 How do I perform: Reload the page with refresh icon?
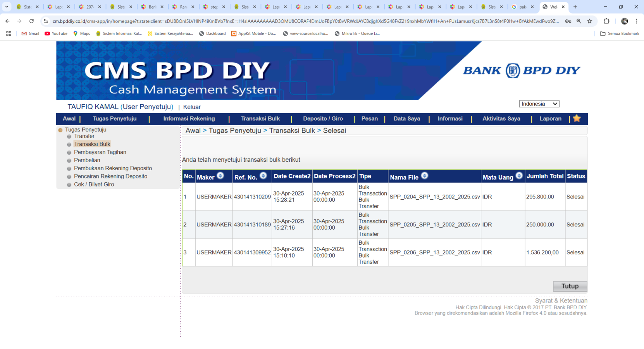(x=31, y=21)
